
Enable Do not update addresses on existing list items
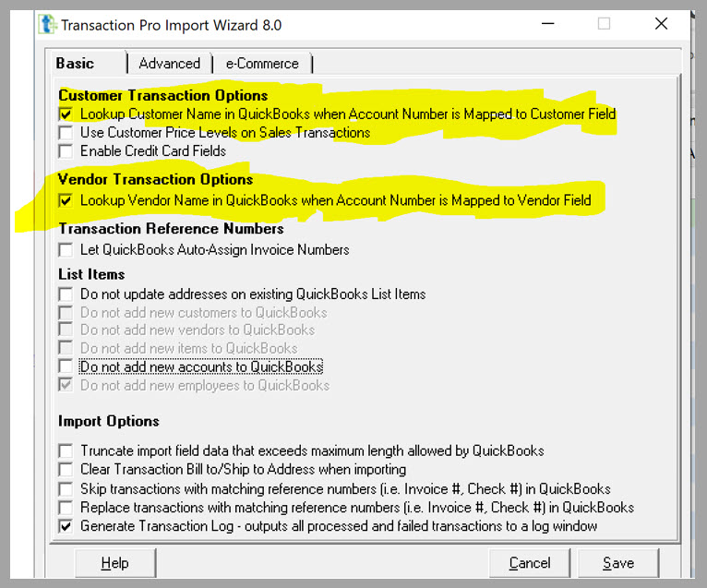coord(66,294)
